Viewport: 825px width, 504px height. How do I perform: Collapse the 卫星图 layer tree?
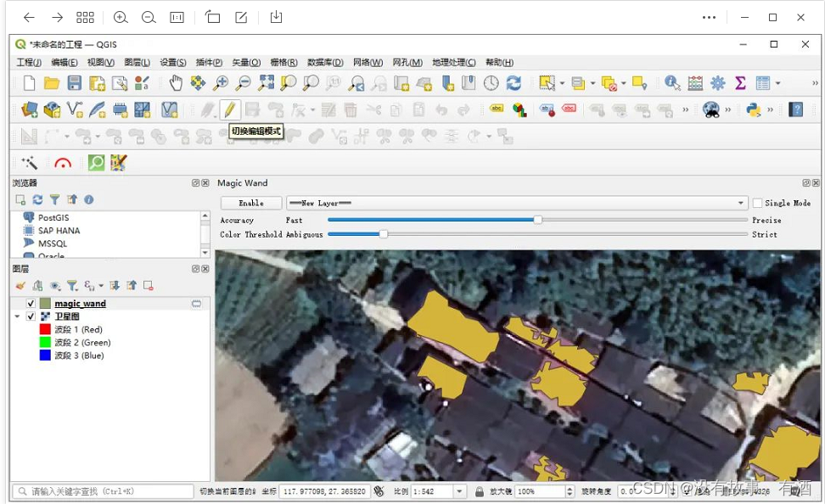(18, 316)
